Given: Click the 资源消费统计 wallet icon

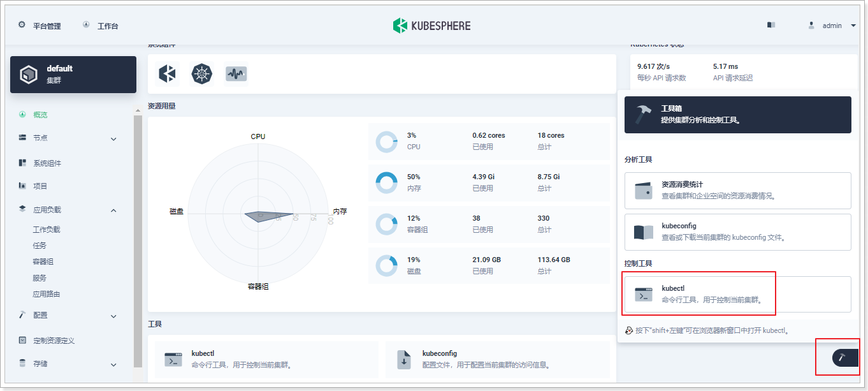Looking at the screenshot, I should [644, 191].
